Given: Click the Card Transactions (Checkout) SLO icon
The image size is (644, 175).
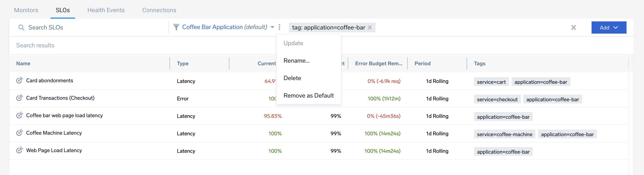Looking at the screenshot, I should 19,98.
